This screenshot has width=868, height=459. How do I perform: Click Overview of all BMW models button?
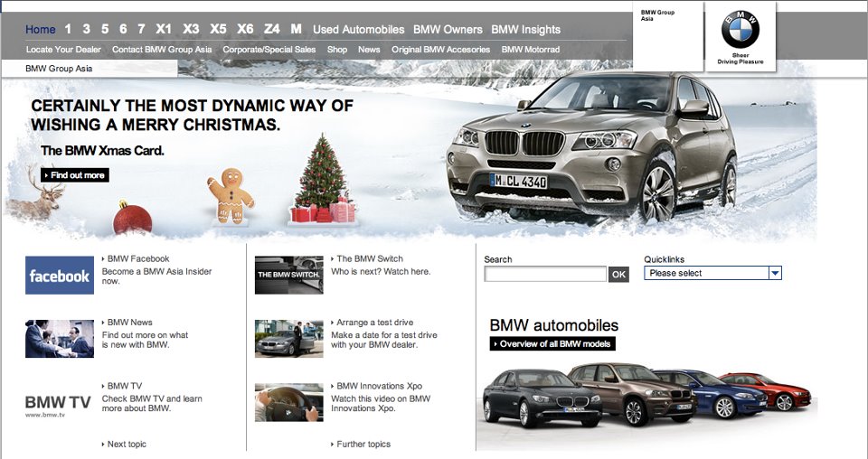click(552, 343)
